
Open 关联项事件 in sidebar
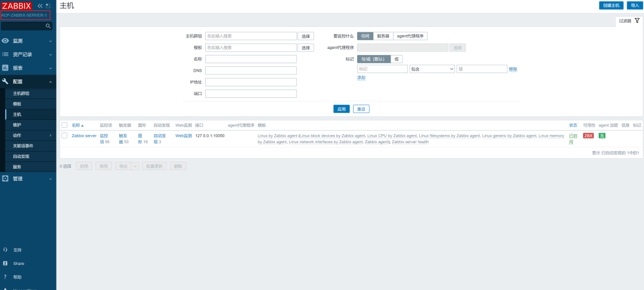pos(23,146)
